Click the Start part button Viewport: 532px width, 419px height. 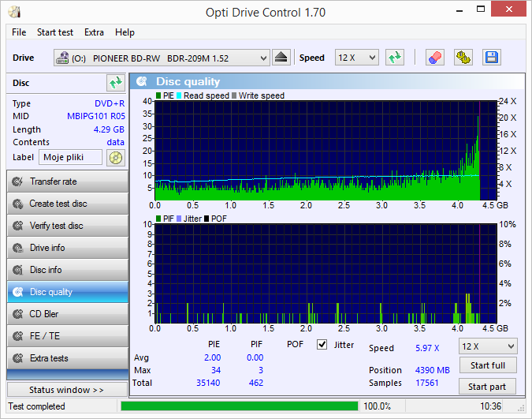(x=487, y=387)
